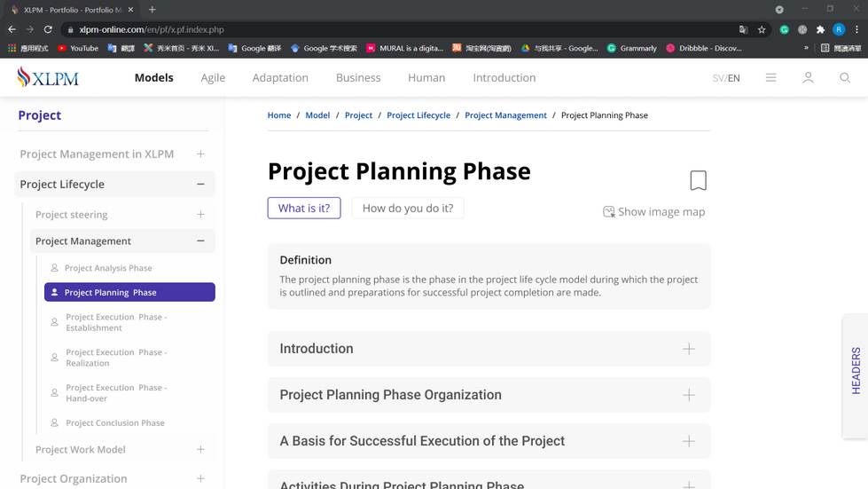The height and width of the screenshot is (489, 868).
Task: Open the Dribbble bookmark
Action: click(x=704, y=48)
